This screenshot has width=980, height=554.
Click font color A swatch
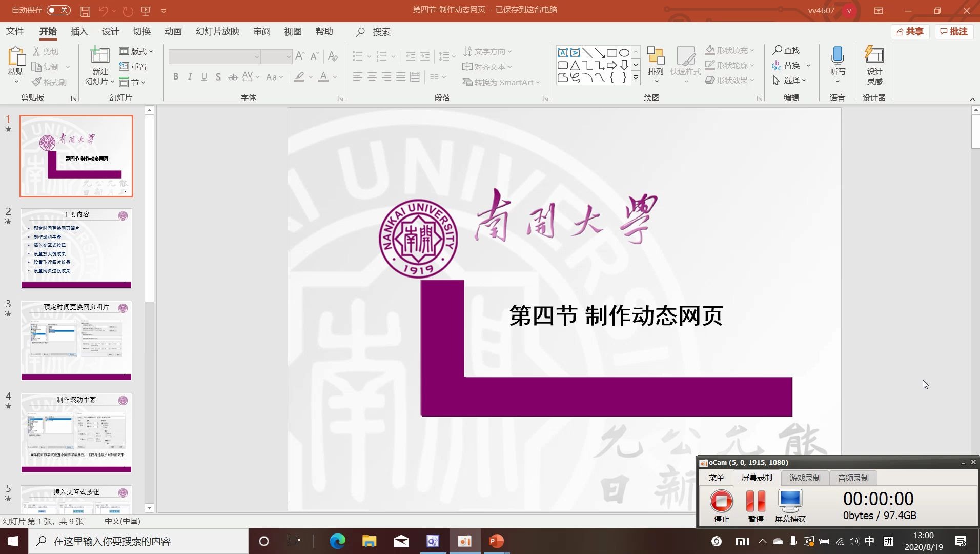(323, 77)
